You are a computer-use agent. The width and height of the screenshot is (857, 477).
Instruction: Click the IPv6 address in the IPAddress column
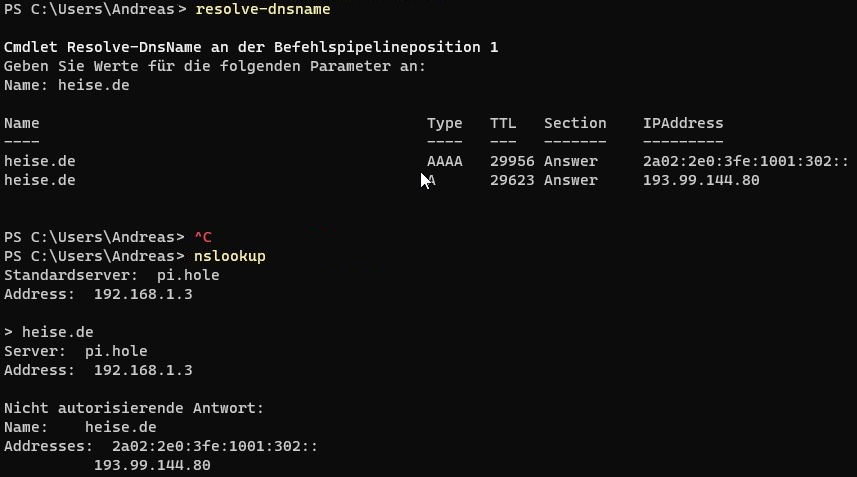click(746, 161)
